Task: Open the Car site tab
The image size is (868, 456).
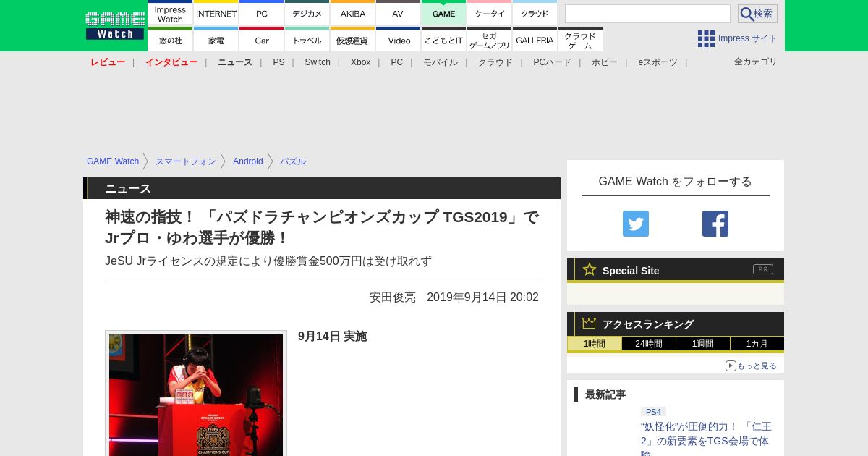Action: click(262, 40)
